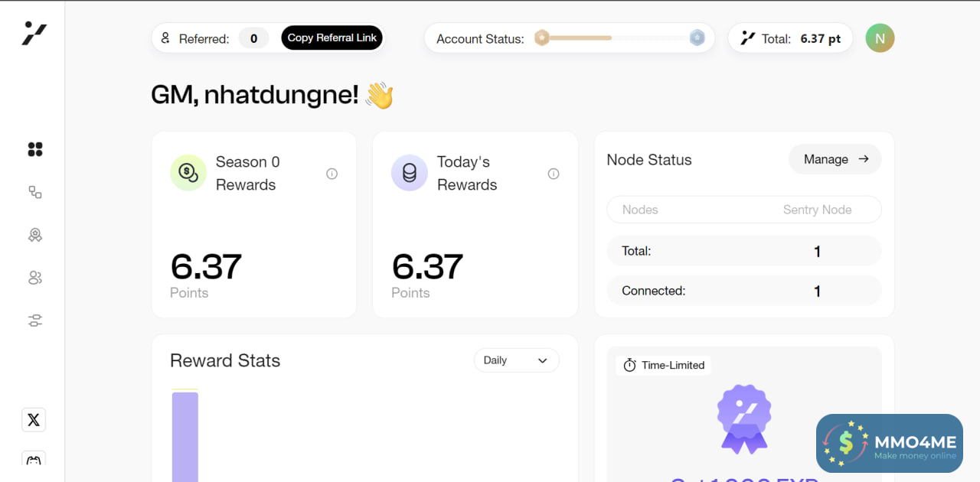Expand the Daily dropdown in Reward Stats
The image size is (980, 482).
[x=516, y=360]
